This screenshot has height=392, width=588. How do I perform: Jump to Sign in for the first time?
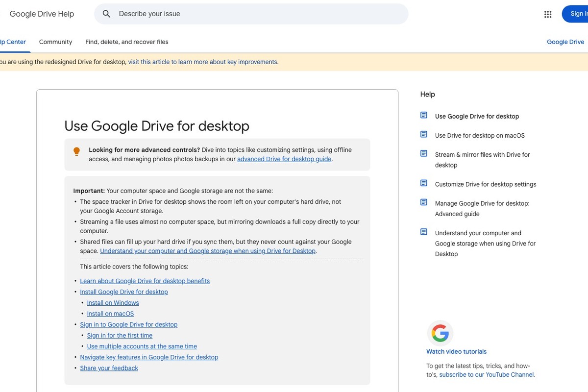(120, 336)
